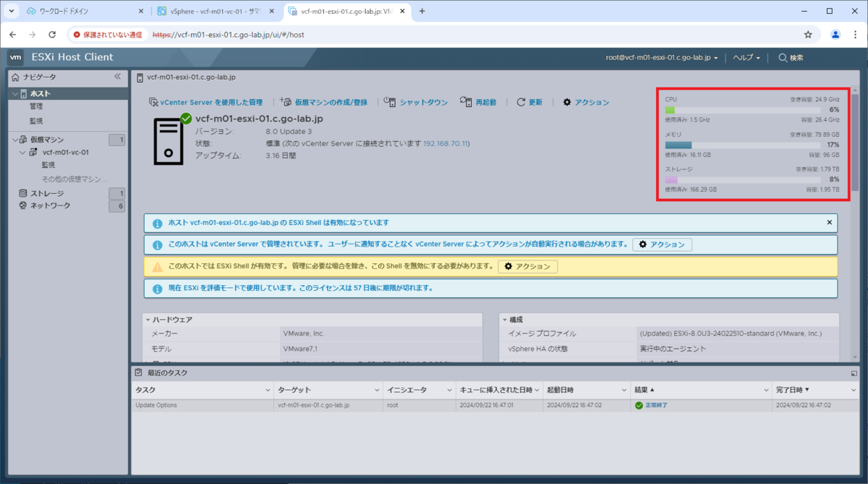The image size is (868, 484).
Task: Open その他の仮想マシン entry
Action: pos(74,179)
